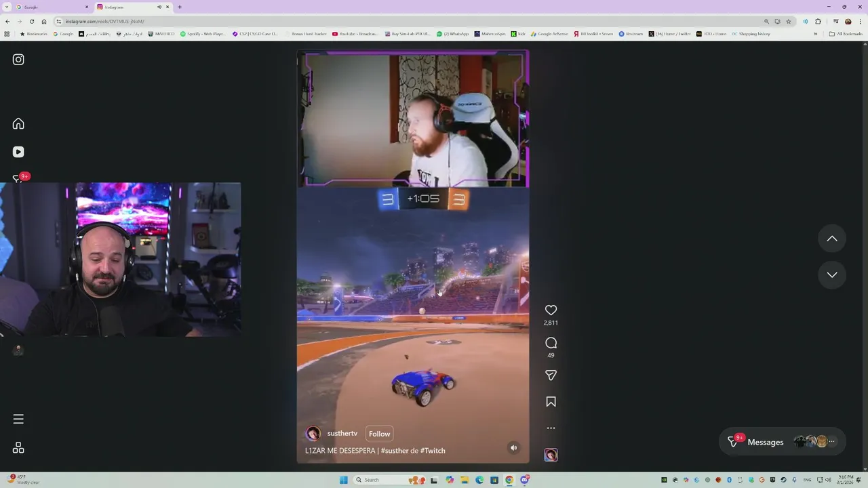The height and width of the screenshot is (488, 868).
Task: Open Chrome three-dot menu
Action: pos(860,22)
